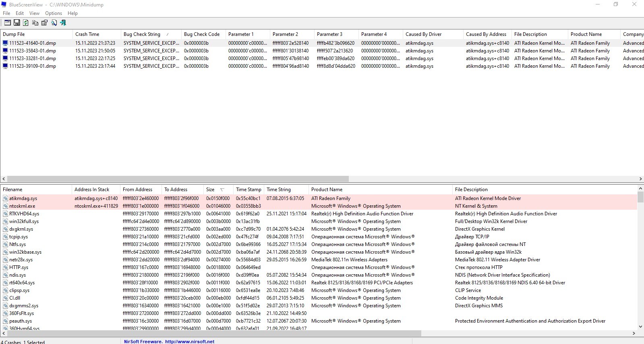Select the rt640x64.sys driver row
Screen dimensions: 644x344
[x=319, y=283]
